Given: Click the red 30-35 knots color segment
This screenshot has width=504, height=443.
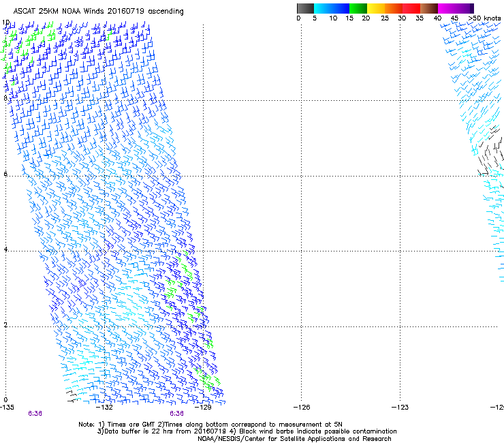Looking at the screenshot, I should coord(411,8).
